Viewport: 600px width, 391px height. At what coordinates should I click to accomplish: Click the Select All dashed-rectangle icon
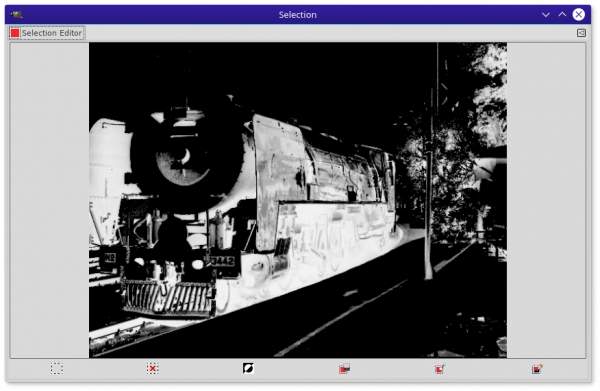(x=57, y=368)
